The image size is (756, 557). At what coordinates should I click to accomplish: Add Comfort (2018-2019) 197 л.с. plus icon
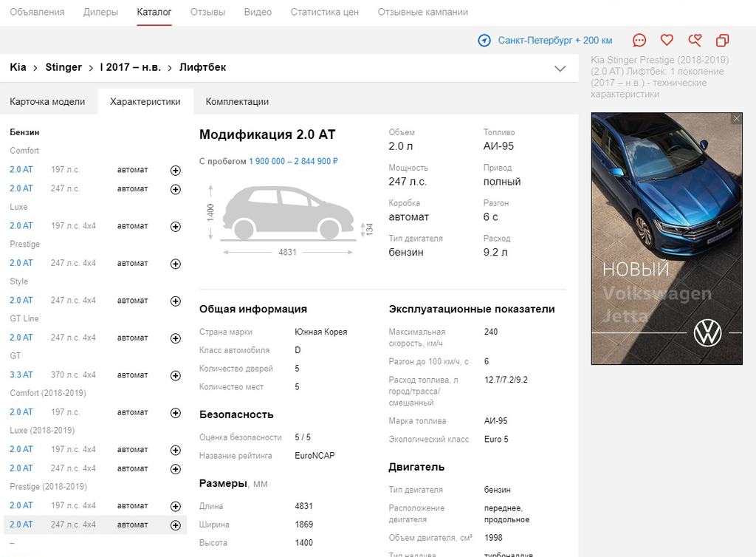tap(176, 413)
